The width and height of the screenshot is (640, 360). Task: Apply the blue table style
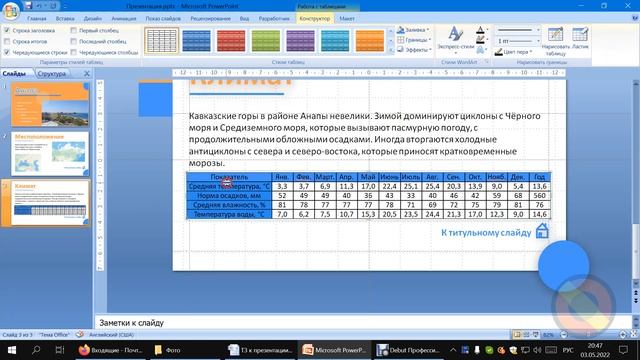pyautogui.click(x=196, y=40)
